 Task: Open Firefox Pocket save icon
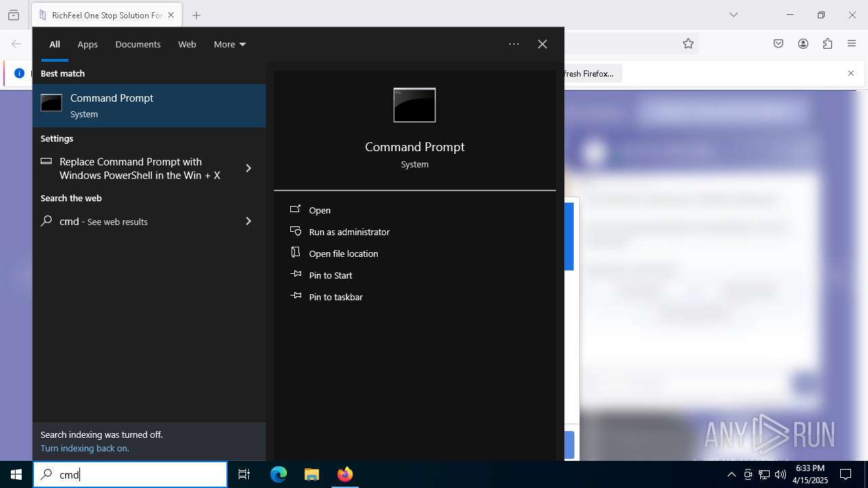778,43
